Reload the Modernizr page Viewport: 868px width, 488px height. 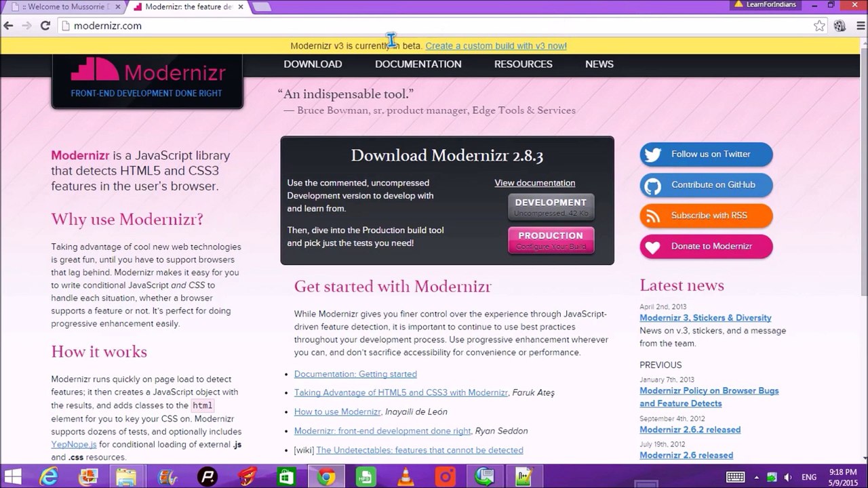(x=45, y=26)
